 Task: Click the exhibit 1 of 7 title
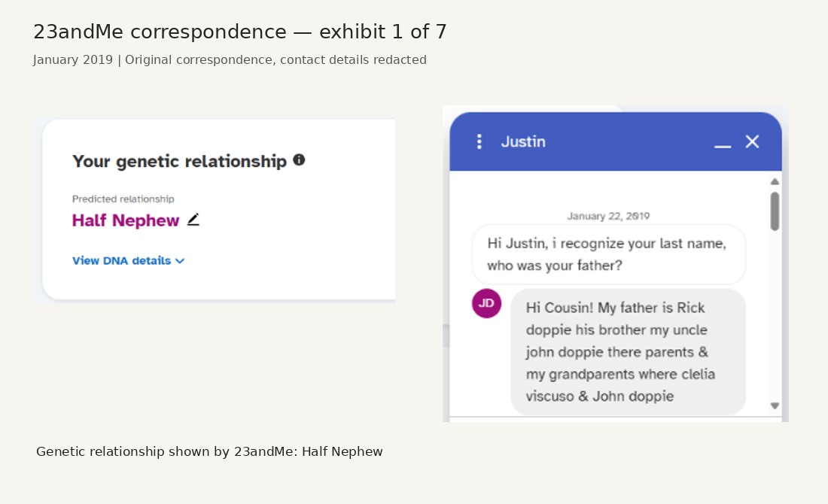pyautogui.click(x=239, y=32)
